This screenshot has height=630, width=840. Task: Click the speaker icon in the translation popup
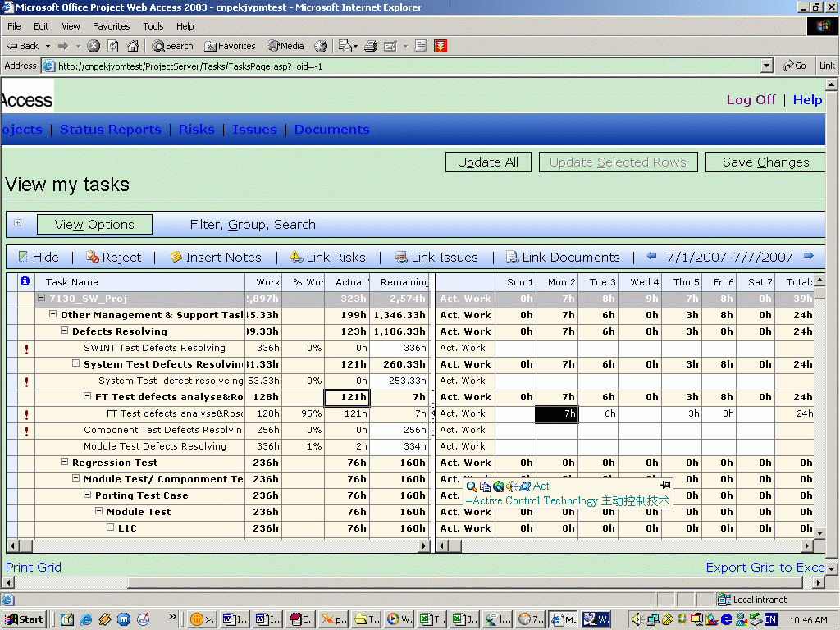point(512,486)
